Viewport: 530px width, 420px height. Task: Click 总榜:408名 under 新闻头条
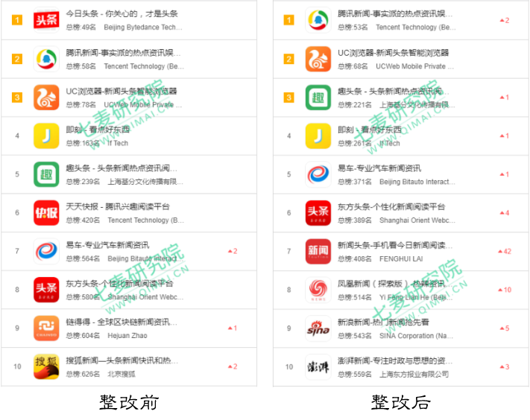[355, 258]
